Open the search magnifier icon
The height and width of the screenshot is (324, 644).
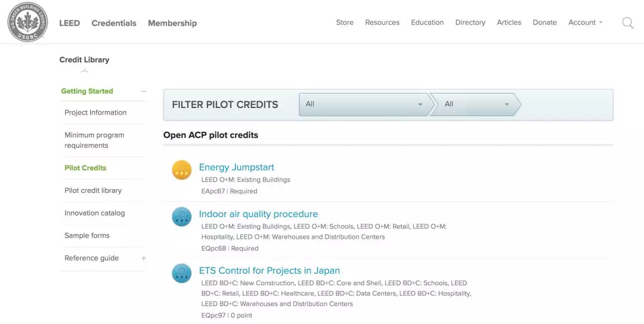[627, 23]
